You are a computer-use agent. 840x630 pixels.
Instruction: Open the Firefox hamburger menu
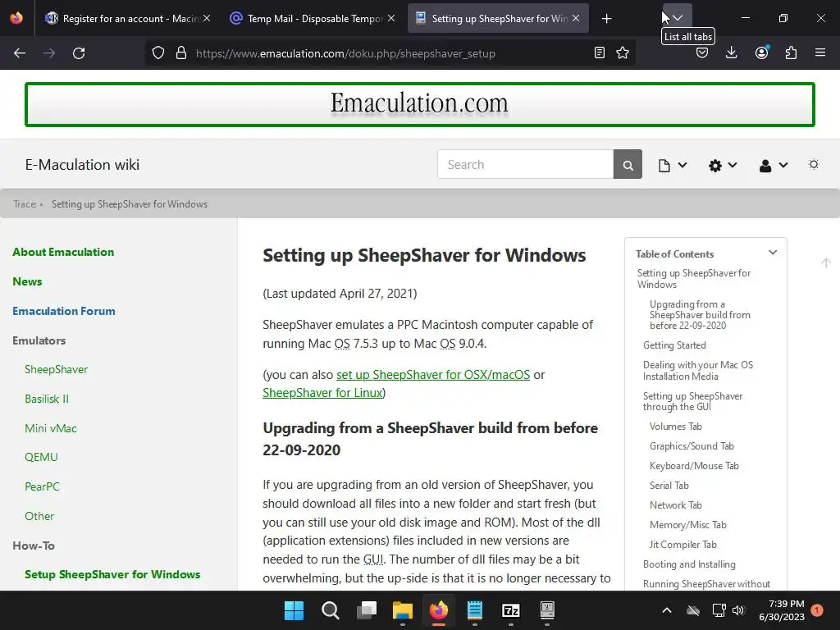[820, 52]
